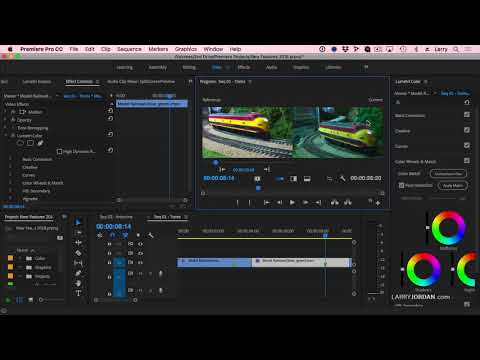Viewport: 480px width, 360px height.
Task: Pick the free draw bezier mask pen
Action: (40, 143)
